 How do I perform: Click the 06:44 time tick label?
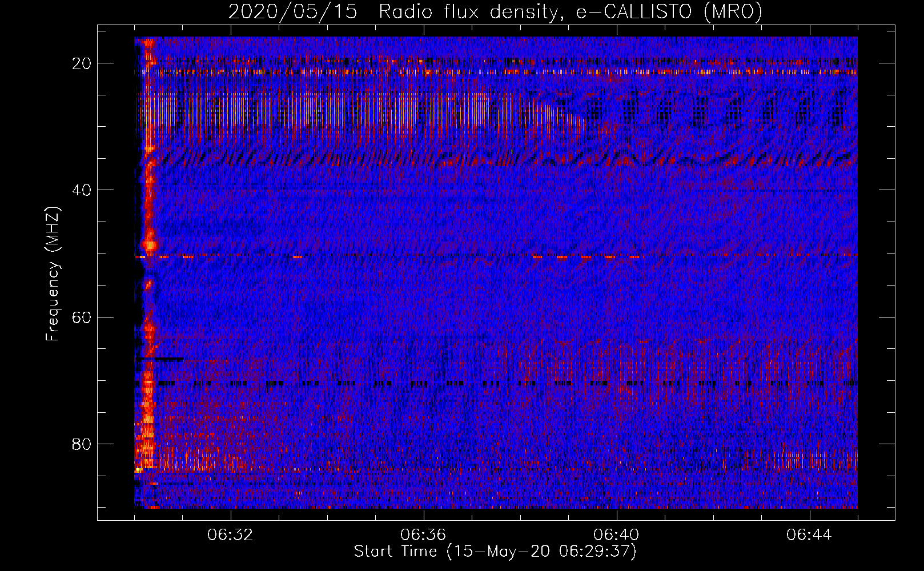click(x=809, y=535)
